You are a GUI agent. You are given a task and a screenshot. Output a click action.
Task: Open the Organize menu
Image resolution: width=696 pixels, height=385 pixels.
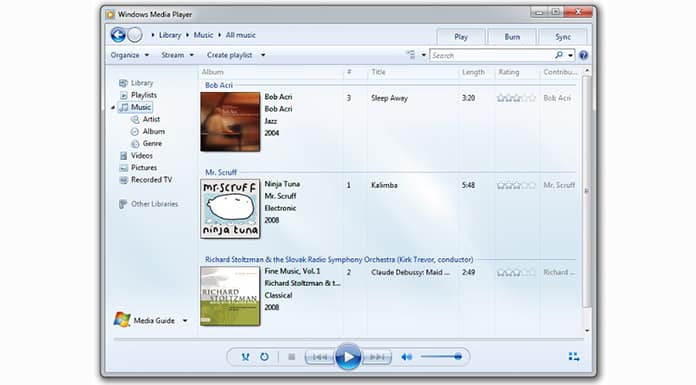(130, 55)
